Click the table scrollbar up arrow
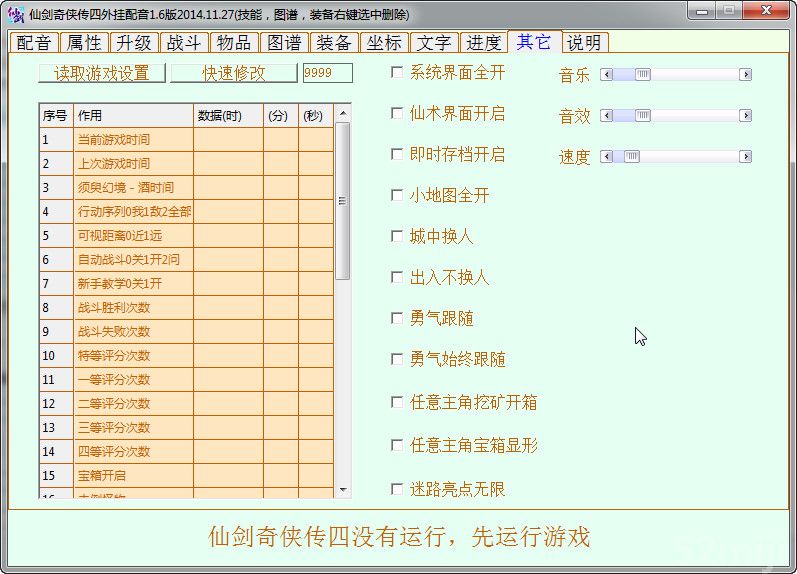 tap(343, 112)
